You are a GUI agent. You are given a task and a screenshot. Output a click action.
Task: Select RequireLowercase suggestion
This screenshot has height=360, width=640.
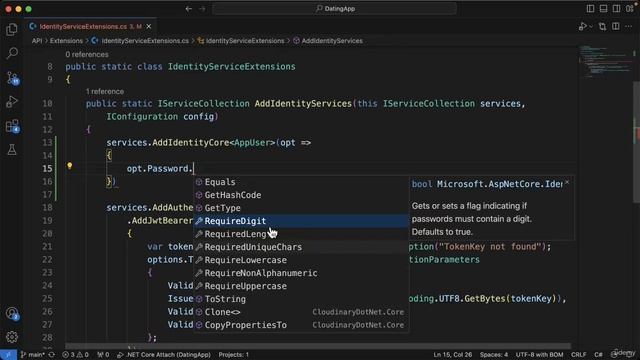301,260
